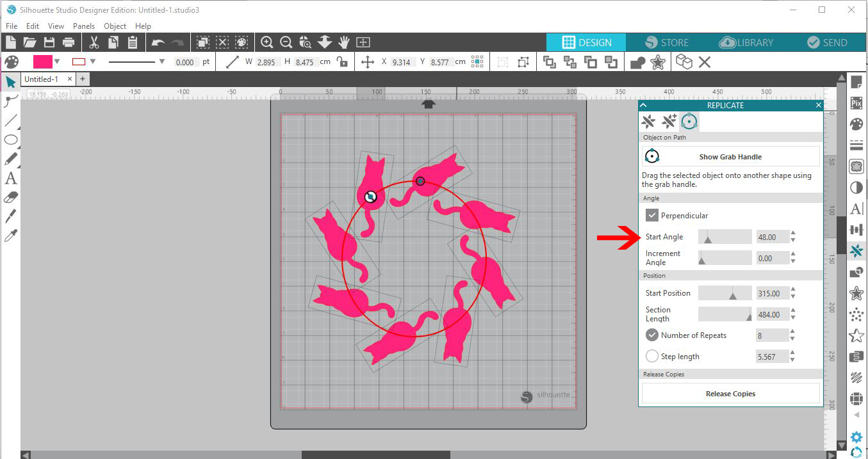Screen dimensions: 868x459
Task: Open the Object menu
Action: pos(115,26)
